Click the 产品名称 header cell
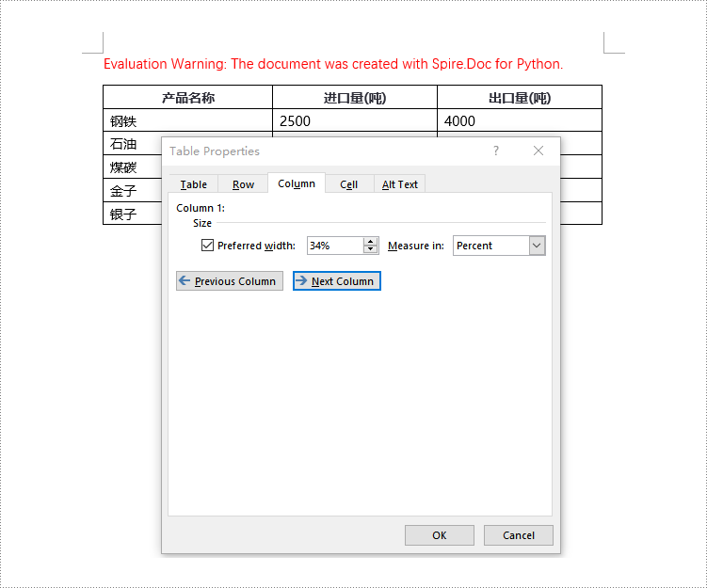 click(x=187, y=97)
